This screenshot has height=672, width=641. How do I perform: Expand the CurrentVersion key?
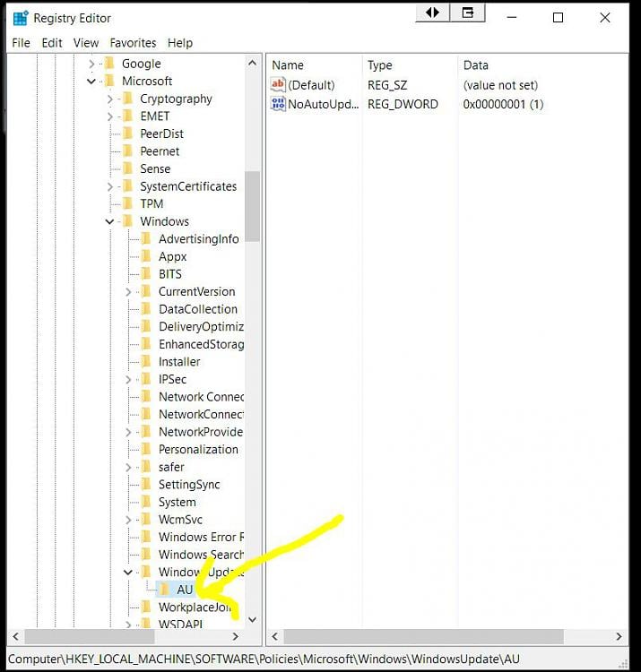point(128,292)
